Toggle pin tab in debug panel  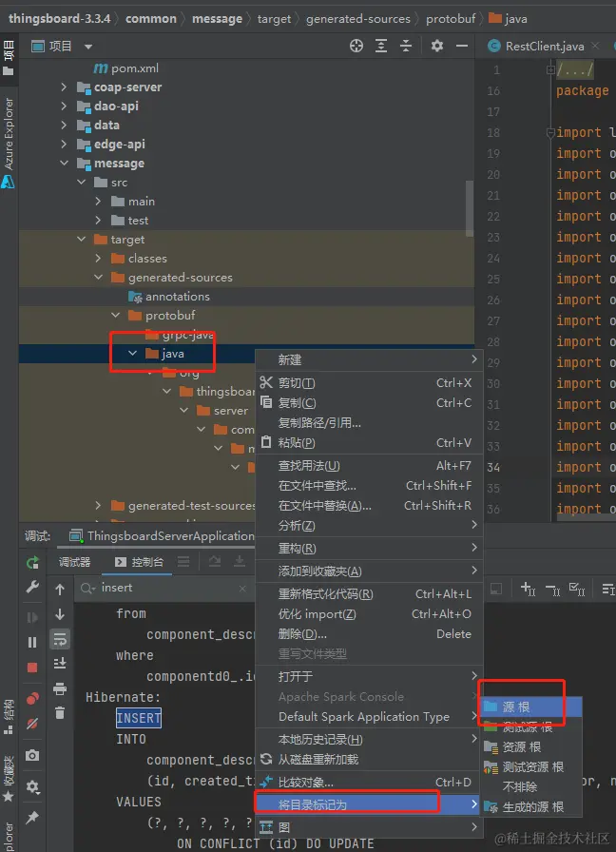point(32,817)
